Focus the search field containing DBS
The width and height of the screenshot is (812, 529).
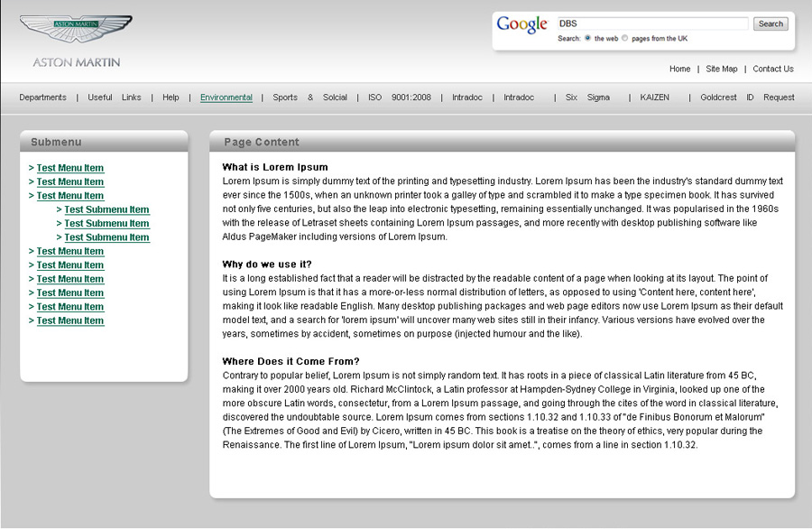pyautogui.click(x=651, y=23)
